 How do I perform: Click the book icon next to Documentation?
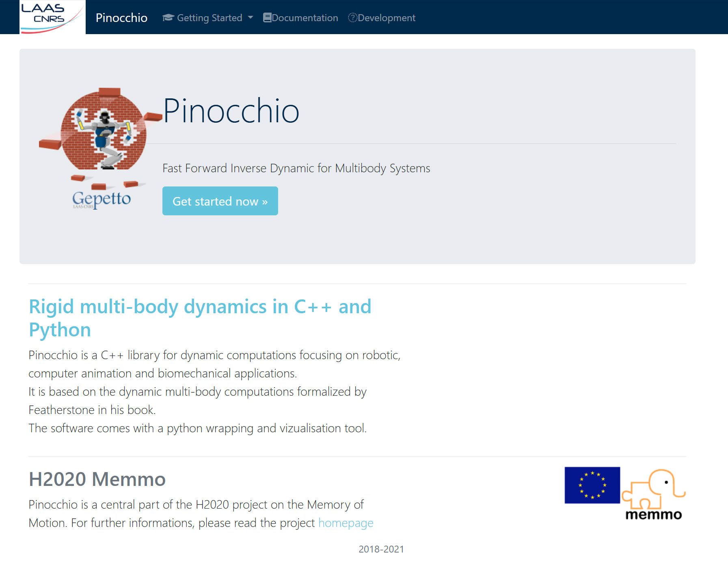pos(267,18)
